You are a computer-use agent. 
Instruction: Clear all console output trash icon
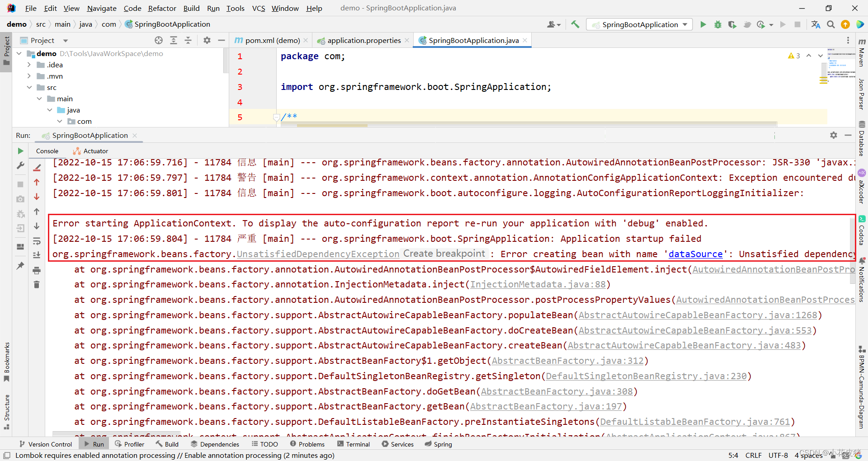(37, 285)
